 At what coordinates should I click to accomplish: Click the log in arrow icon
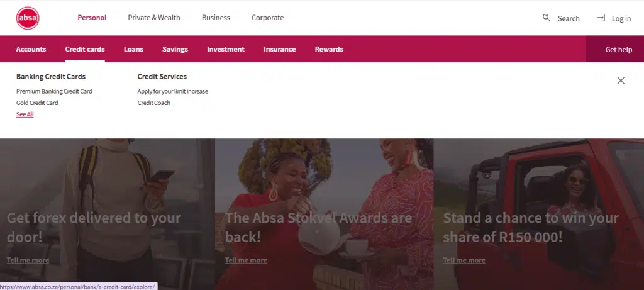pyautogui.click(x=601, y=18)
